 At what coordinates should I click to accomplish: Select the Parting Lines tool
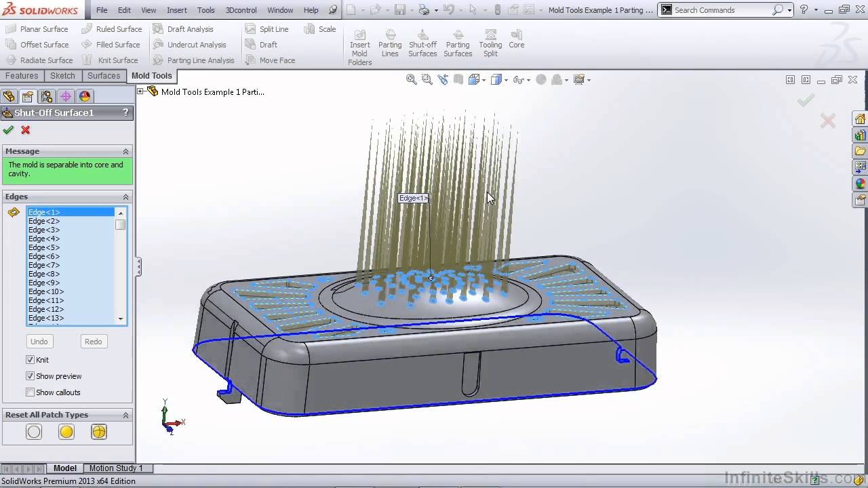pyautogui.click(x=390, y=43)
